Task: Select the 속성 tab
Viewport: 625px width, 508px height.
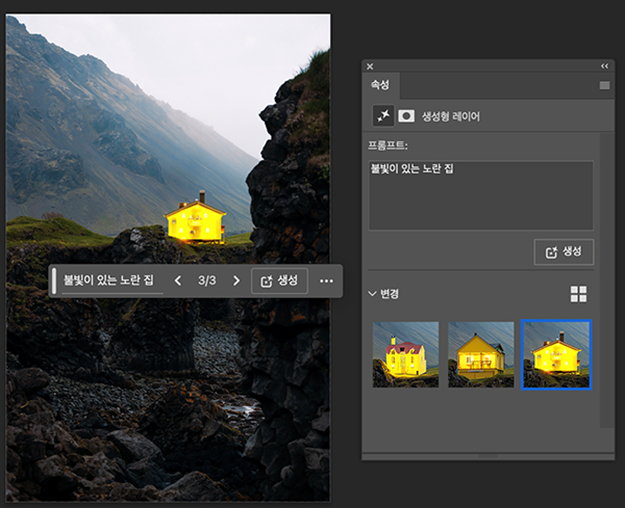Action: coord(380,85)
